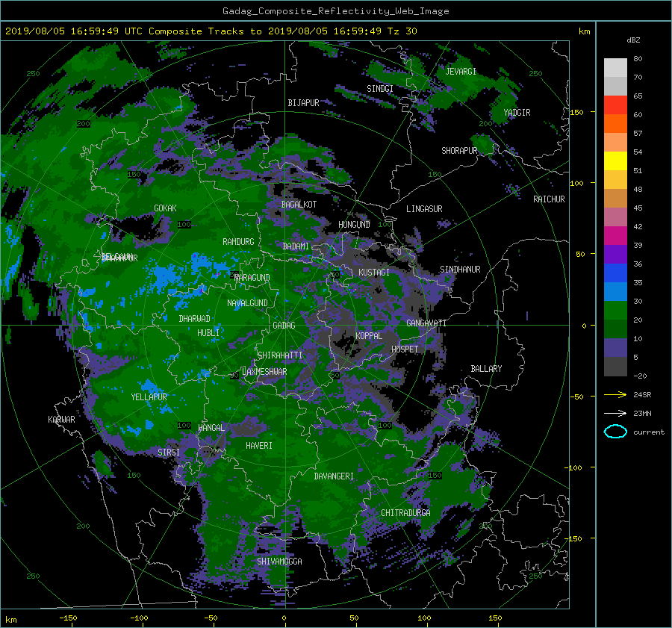
Task: Click the DHARWAD city label
Action: pyautogui.click(x=194, y=319)
